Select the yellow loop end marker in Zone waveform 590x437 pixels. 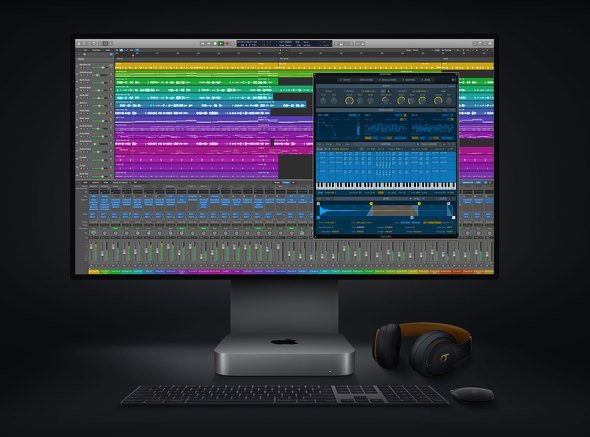419,204
